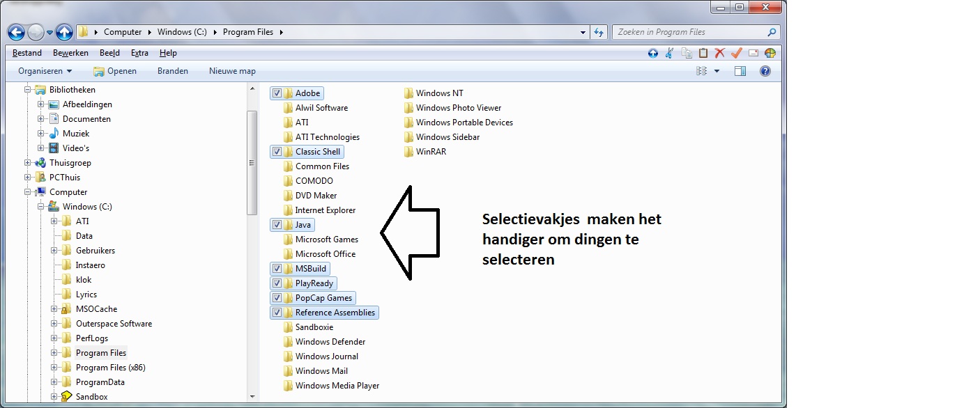The image size is (980, 408).
Task: Uncheck the Java folder checkbox
Action: point(277,225)
